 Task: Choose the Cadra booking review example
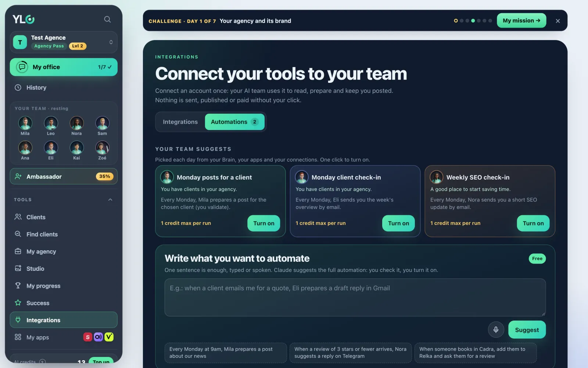pyautogui.click(x=476, y=353)
